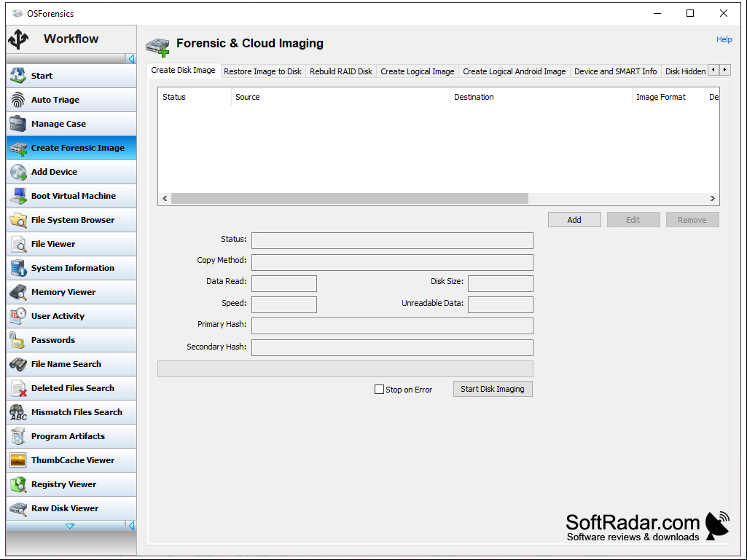Open the Restore Image to Disk tab

[262, 71]
